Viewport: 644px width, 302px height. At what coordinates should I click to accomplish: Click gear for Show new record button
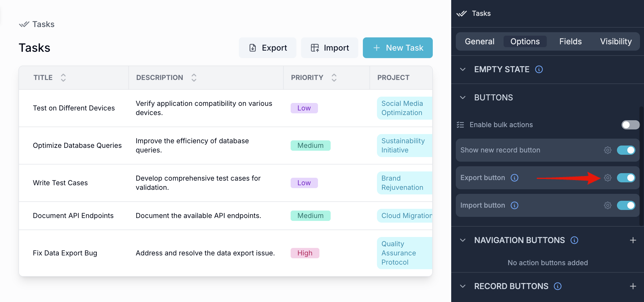[607, 150]
